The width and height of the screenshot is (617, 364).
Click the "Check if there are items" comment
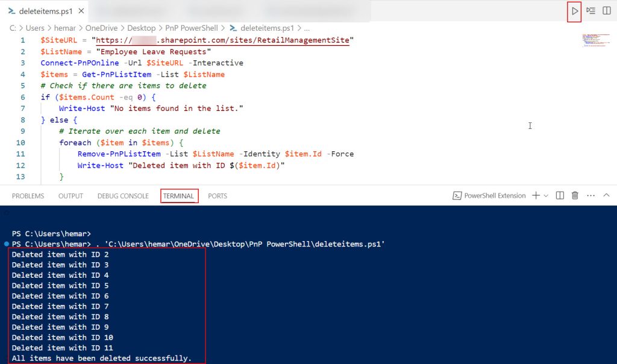[123, 86]
